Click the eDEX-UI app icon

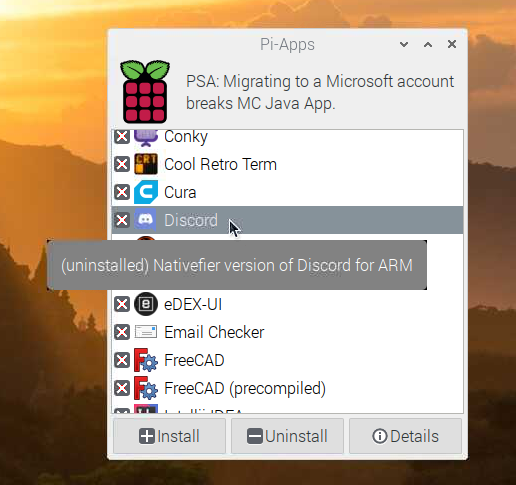pos(146,304)
